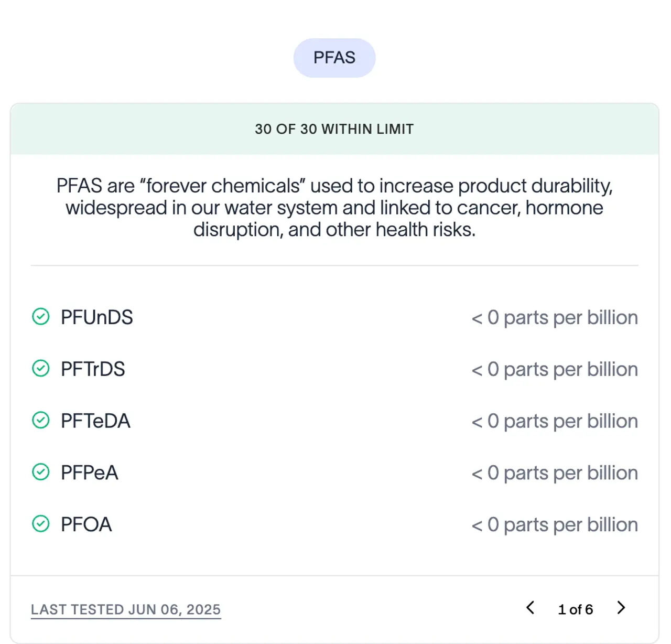Click the green checkmark beside PFOA

pos(41,524)
